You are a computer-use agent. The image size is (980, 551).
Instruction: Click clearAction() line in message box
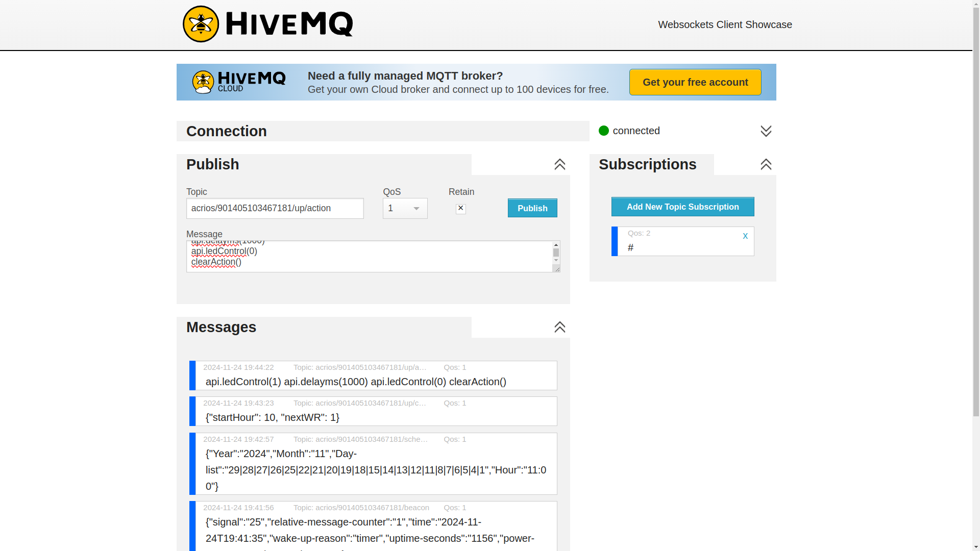[216, 262]
